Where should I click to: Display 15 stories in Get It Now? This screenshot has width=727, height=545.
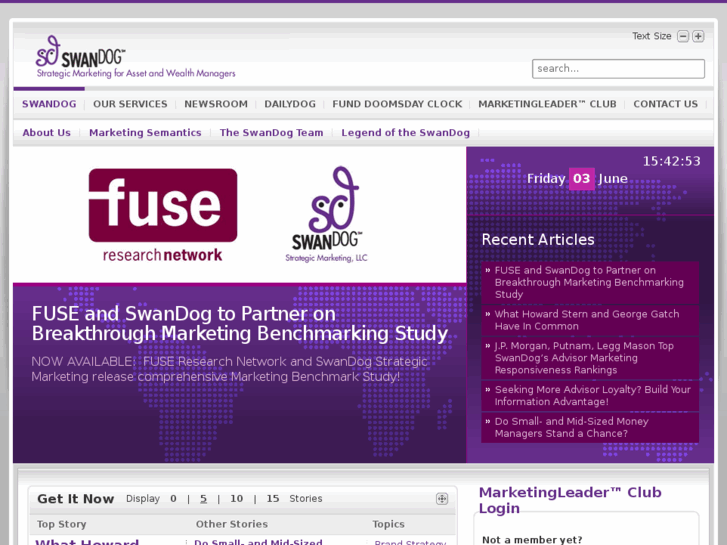click(273, 499)
